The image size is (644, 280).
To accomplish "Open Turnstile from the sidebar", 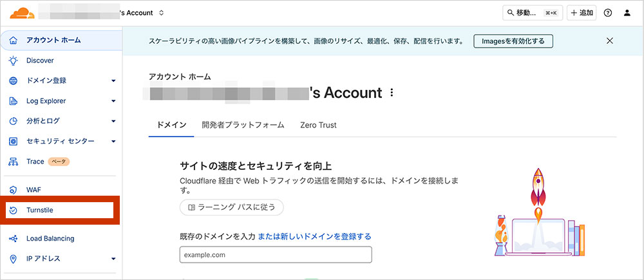I will click(44, 210).
